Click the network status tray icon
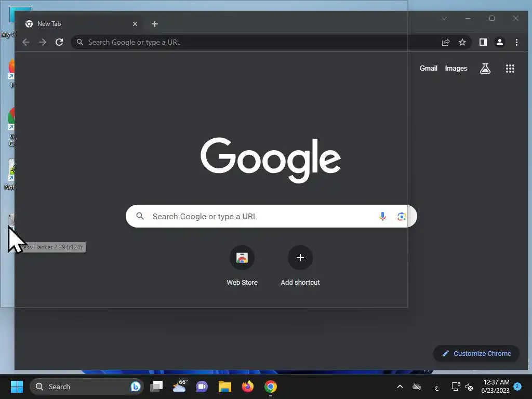Viewport: 532px width, 399px height. (456, 387)
